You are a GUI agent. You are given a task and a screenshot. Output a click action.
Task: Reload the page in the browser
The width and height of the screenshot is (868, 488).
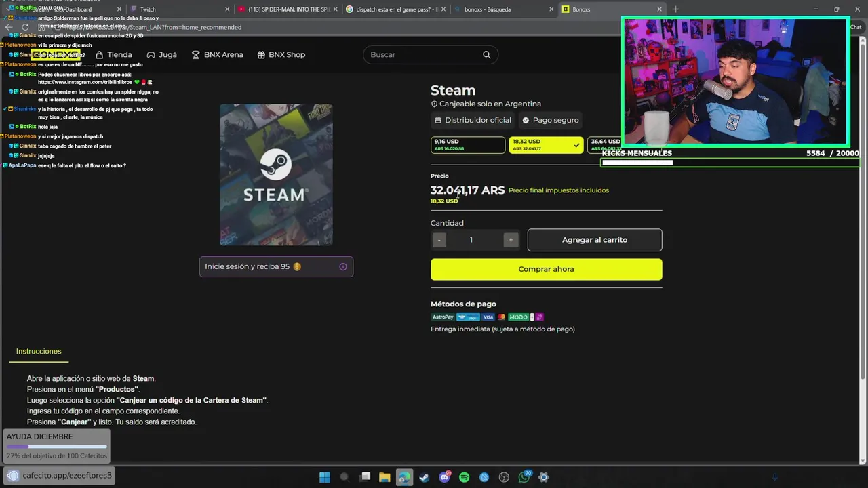point(25,27)
